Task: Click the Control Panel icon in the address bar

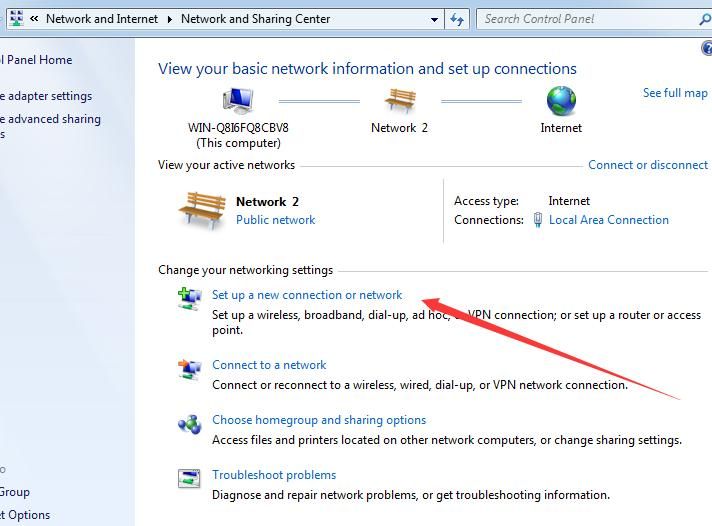Action: 16,19
